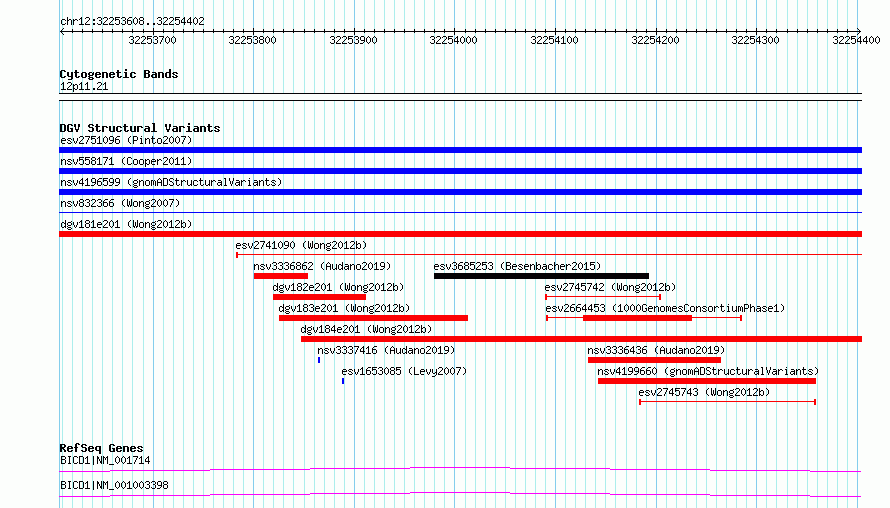
Task: Click the esv2745742 (Wong2012b) red interval
Action: click(603, 297)
